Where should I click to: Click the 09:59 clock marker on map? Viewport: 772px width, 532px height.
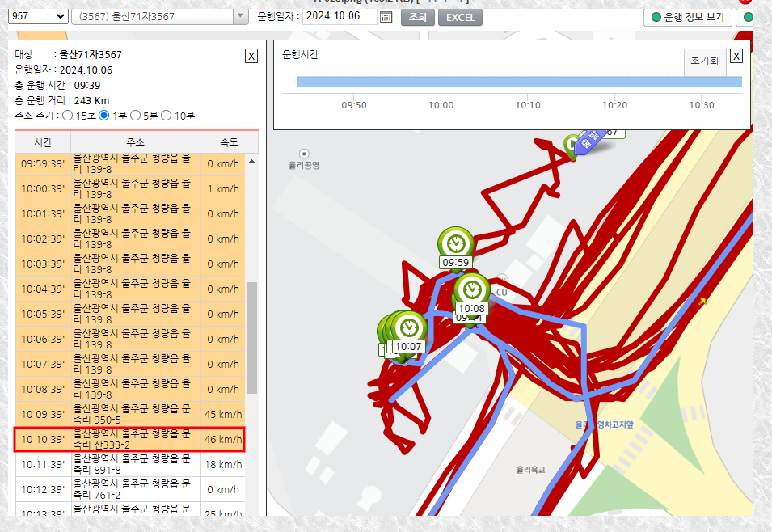(455, 243)
